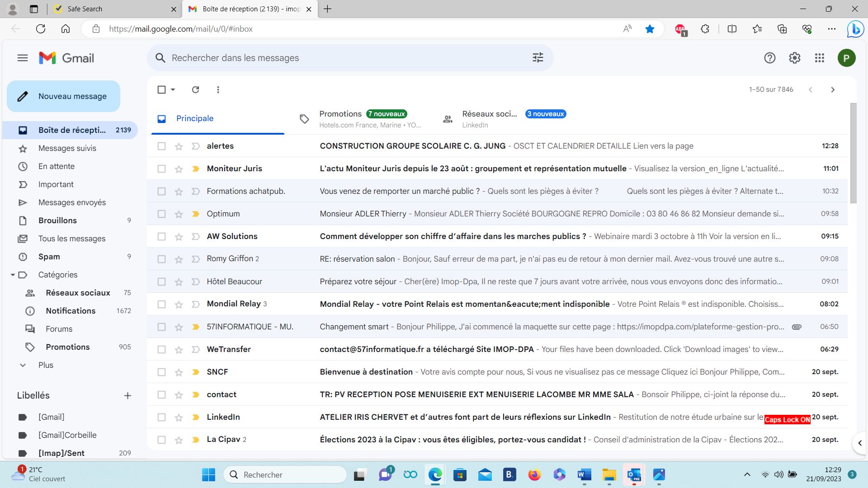This screenshot has width=868, height=488.
Task: Open browser Favorites star-list icon
Action: pos(757,29)
